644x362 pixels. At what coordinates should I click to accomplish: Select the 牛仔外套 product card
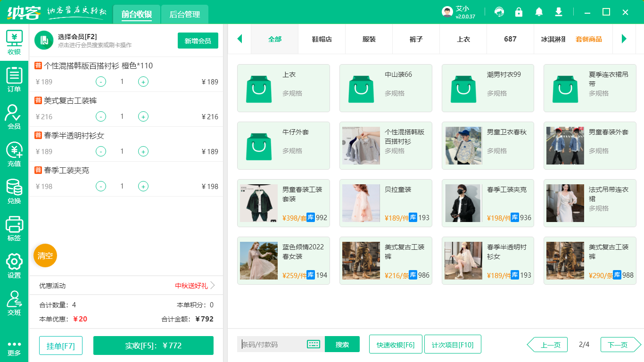(283, 146)
